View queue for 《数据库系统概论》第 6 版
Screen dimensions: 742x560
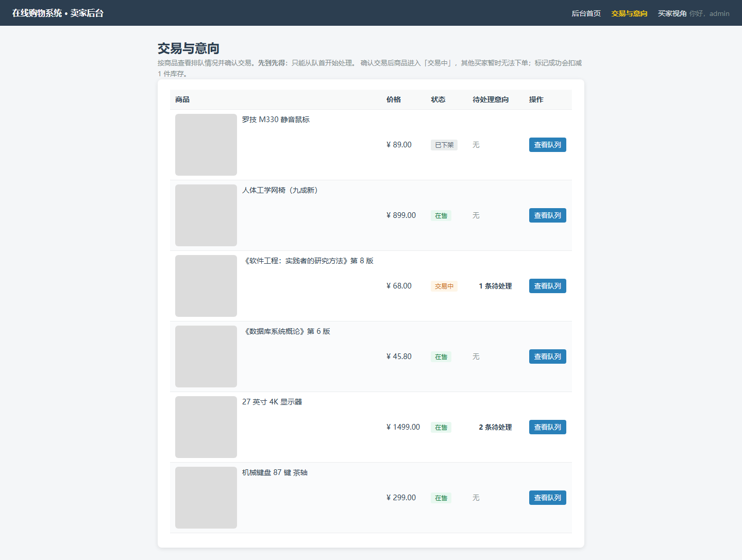point(547,357)
